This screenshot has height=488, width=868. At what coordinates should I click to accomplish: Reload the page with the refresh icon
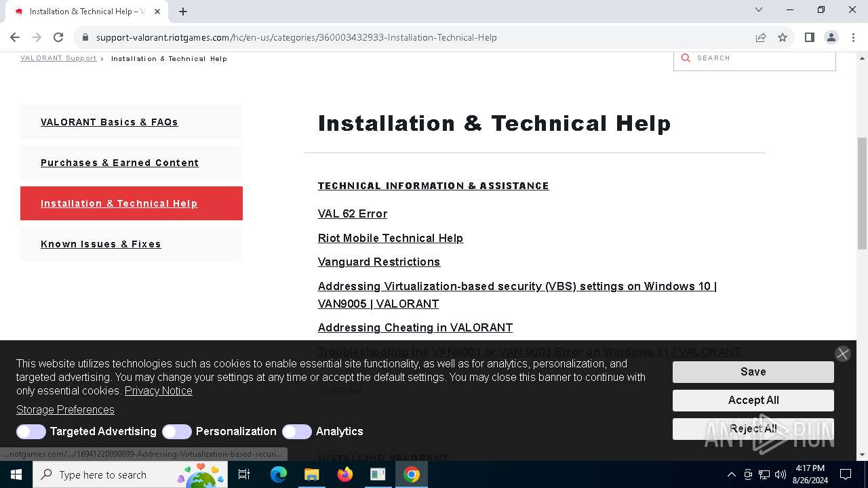click(x=58, y=37)
